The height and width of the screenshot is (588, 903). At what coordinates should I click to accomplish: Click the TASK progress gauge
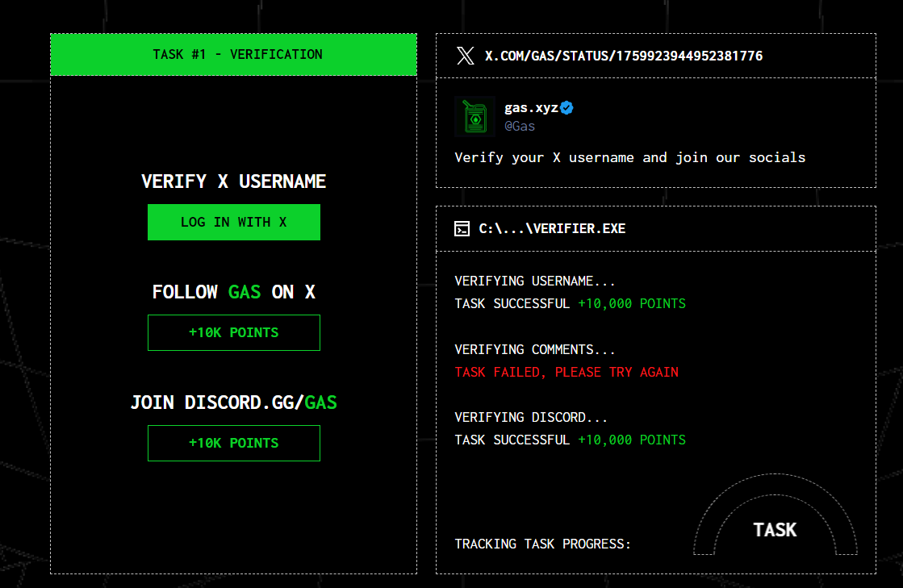[775, 515]
